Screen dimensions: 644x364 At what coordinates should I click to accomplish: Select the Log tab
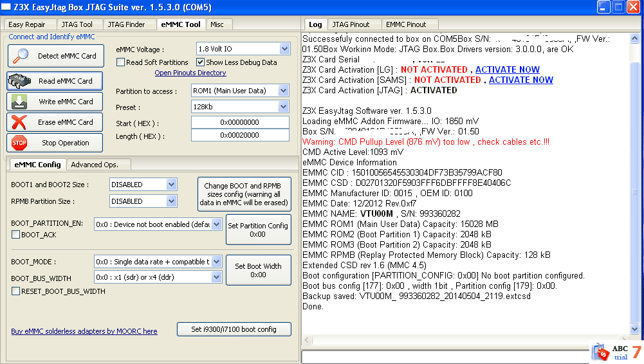pyautogui.click(x=315, y=24)
